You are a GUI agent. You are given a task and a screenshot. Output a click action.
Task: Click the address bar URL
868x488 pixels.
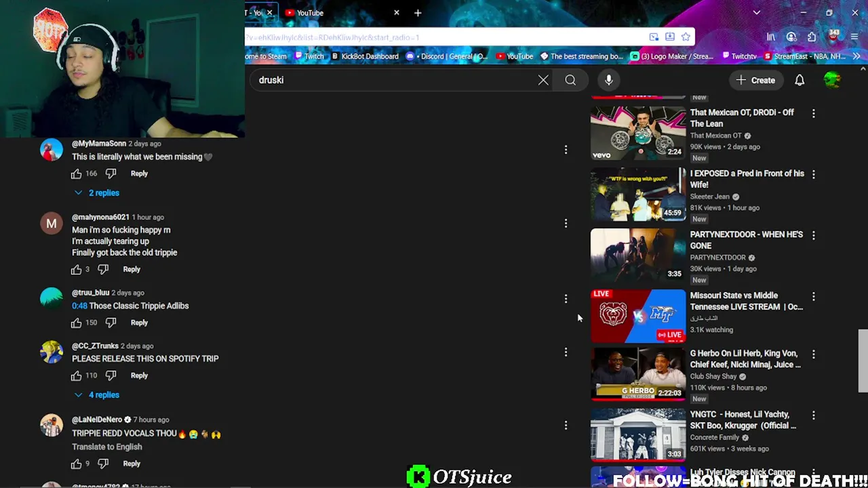332,37
